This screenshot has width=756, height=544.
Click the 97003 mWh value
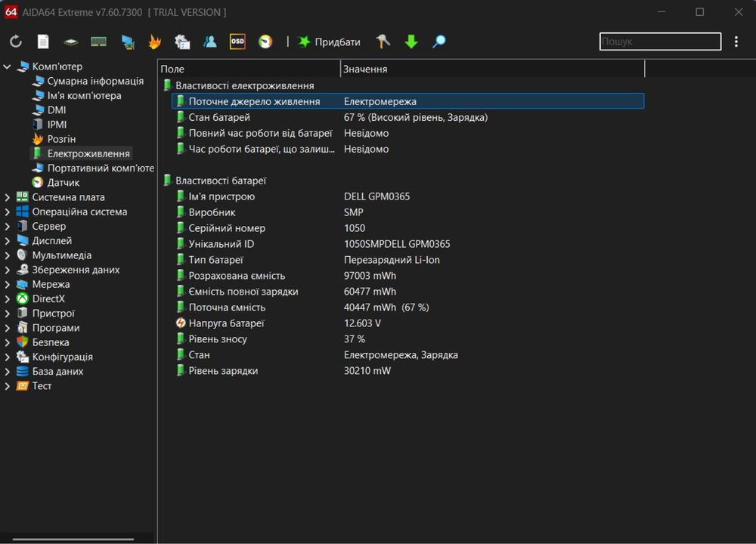coord(370,276)
